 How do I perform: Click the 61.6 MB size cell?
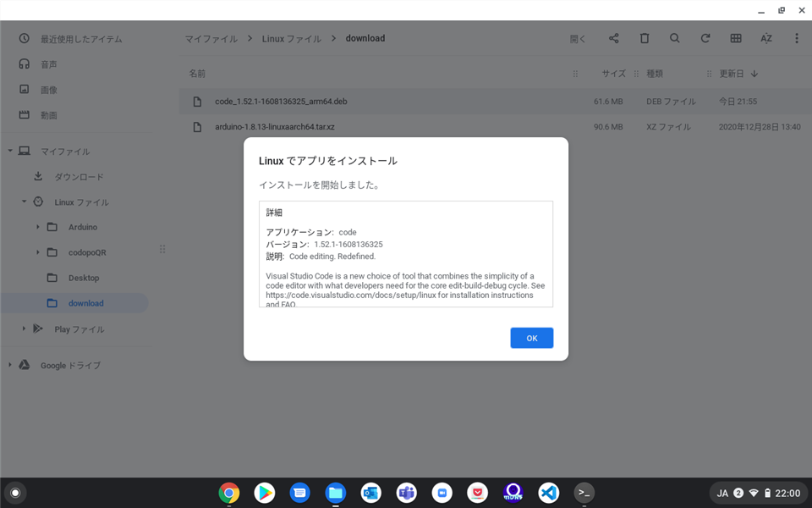click(608, 102)
